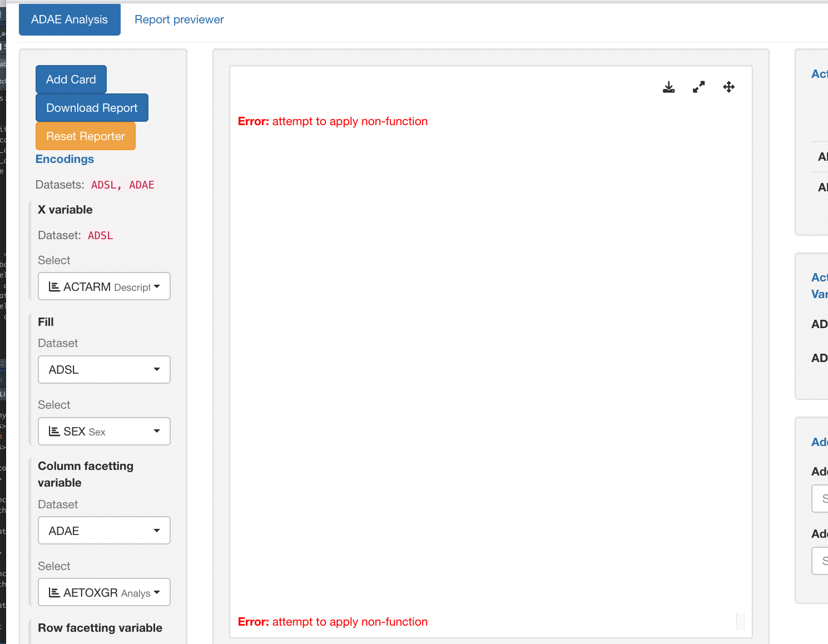
Task: Switch to the Report previewer tab
Action: [x=179, y=19]
